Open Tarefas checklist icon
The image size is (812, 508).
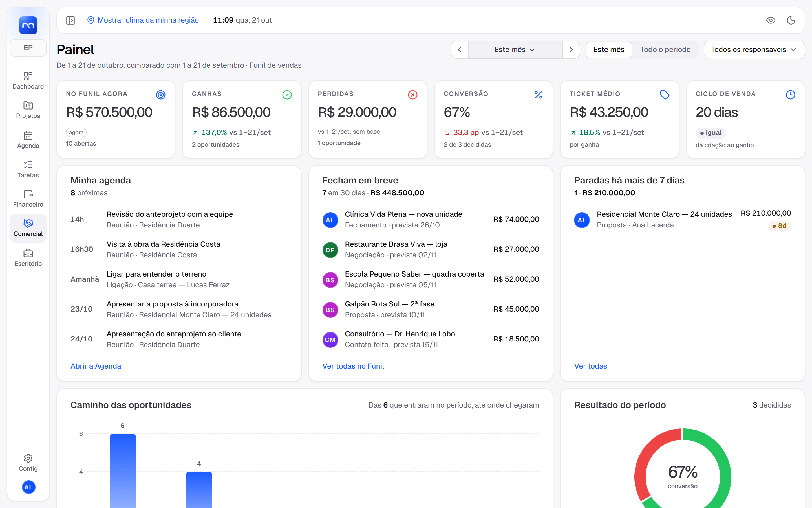click(x=28, y=169)
